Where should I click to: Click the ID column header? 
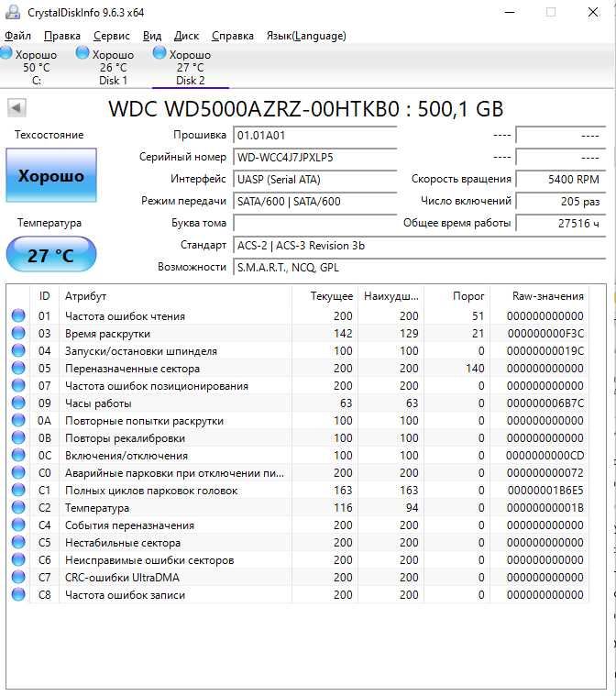click(44, 296)
